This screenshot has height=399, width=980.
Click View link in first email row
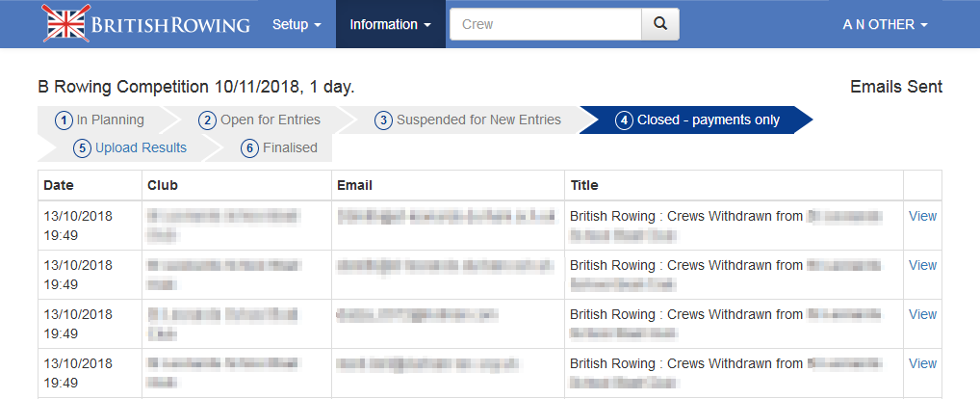coord(922,216)
